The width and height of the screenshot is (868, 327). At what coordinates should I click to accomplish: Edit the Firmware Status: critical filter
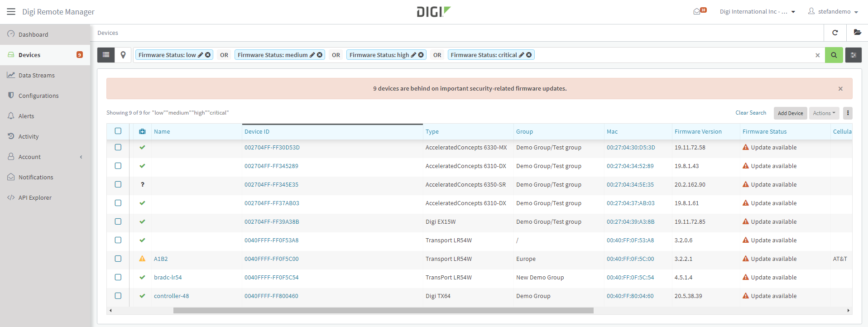coord(522,55)
